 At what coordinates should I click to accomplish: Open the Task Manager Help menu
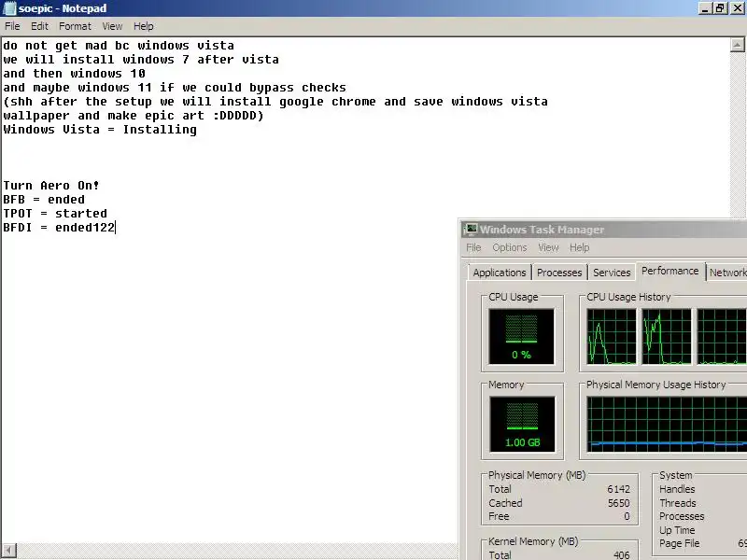click(x=579, y=247)
